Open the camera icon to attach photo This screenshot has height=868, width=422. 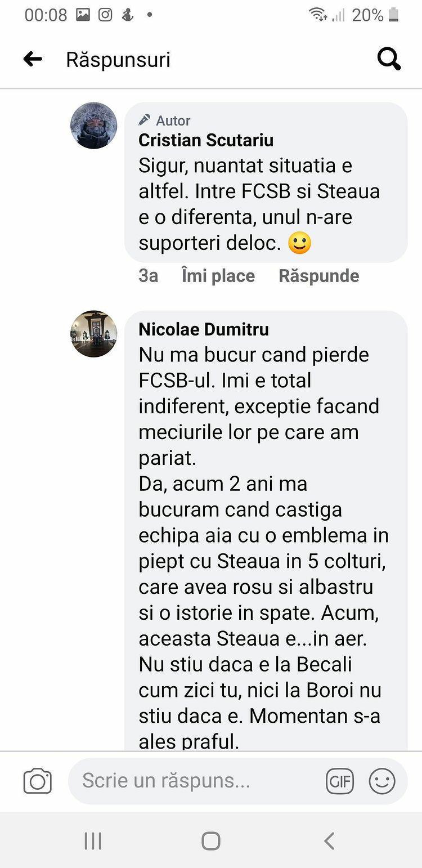(x=38, y=781)
